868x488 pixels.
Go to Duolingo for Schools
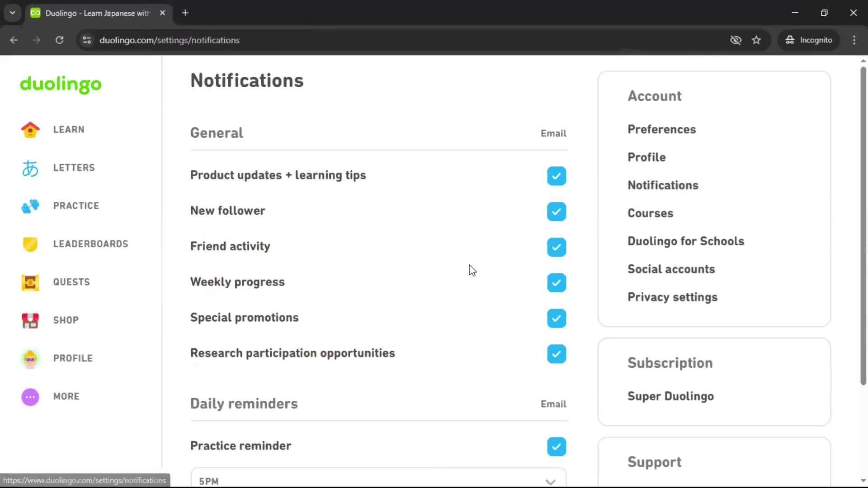pyautogui.click(x=686, y=241)
